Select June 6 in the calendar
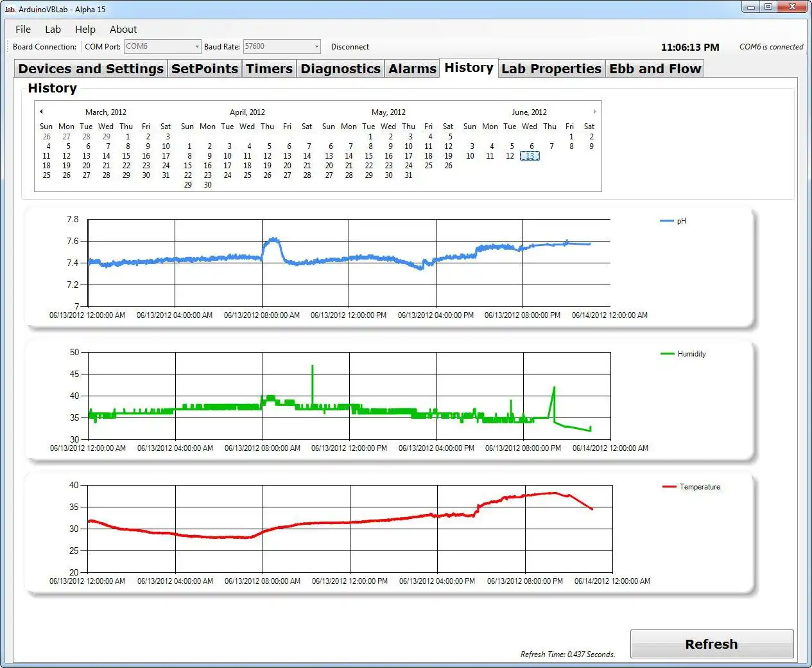Image resolution: width=812 pixels, height=668 pixels. coord(531,146)
